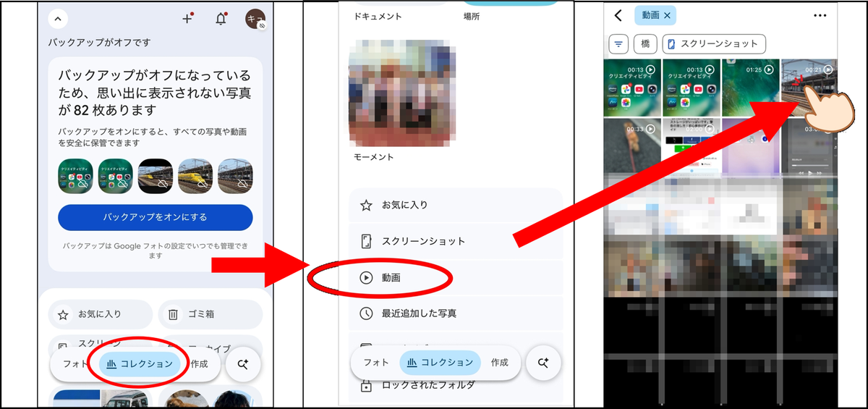
Task: Open the ゴミ箱 chip in the left screen
Action: coord(210,314)
